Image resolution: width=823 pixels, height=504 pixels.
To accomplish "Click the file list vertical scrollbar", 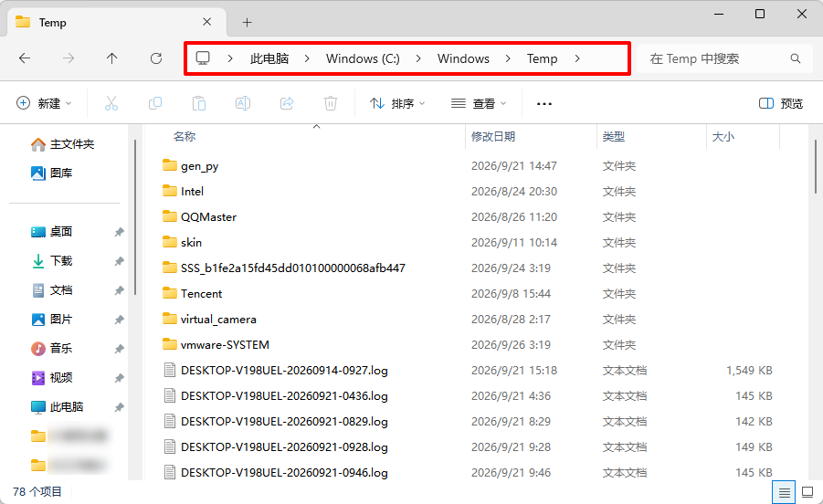I will [815, 166].
